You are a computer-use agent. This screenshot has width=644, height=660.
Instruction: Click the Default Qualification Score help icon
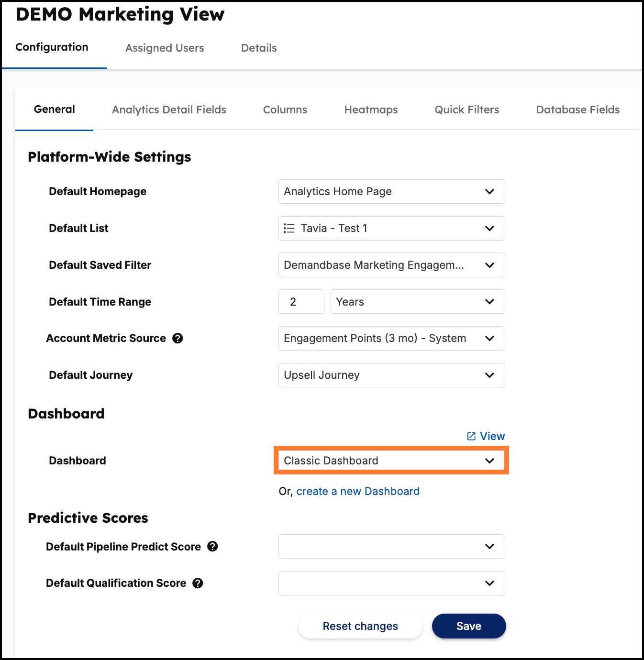pos(198,583)
